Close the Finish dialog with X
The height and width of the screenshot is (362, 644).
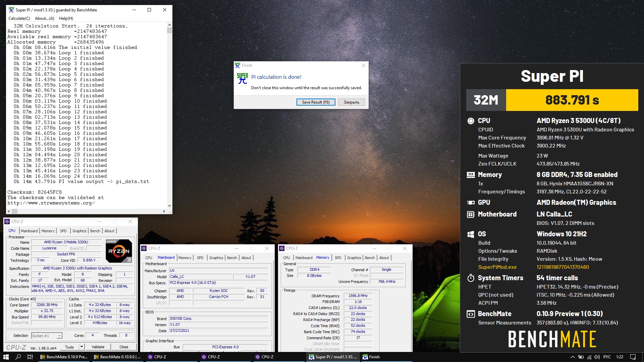coord(364,65)
